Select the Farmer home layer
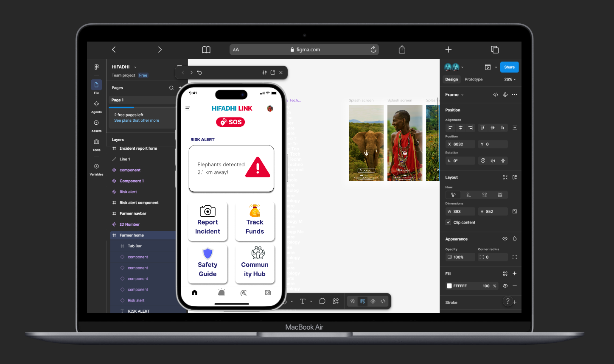Viewport: 614px width, 364px height. point(143,235)
